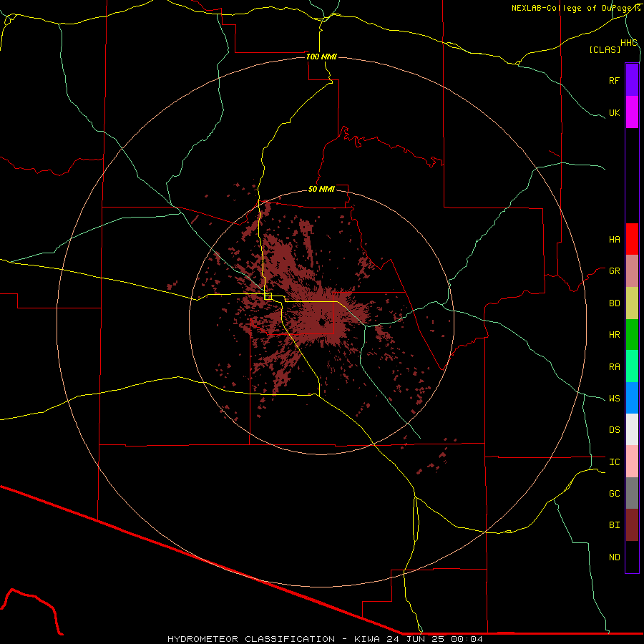Click the 100 NMI range ring label

point(321,57)
